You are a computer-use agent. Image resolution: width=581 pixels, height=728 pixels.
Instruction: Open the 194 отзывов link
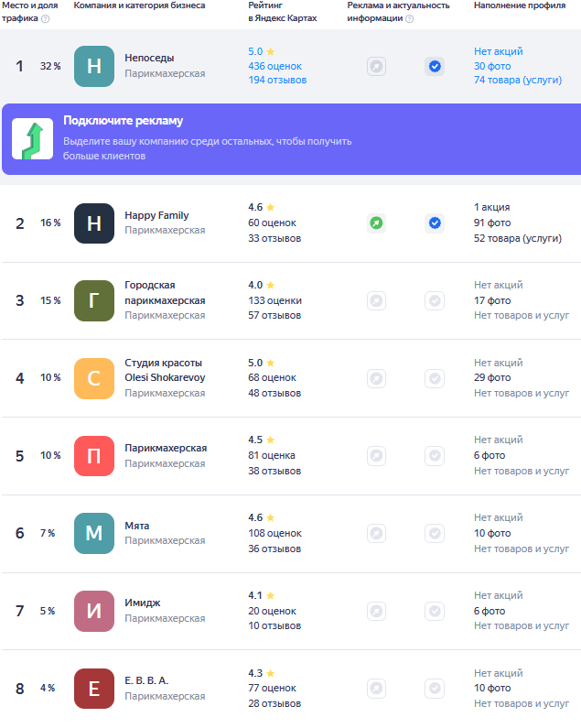(x=277, y=80)
